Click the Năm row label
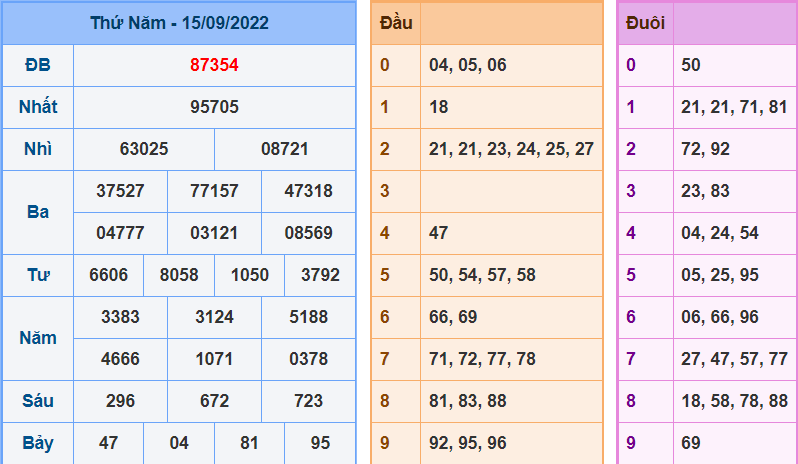This screenshot has width=798, height=464. point(38,338)
